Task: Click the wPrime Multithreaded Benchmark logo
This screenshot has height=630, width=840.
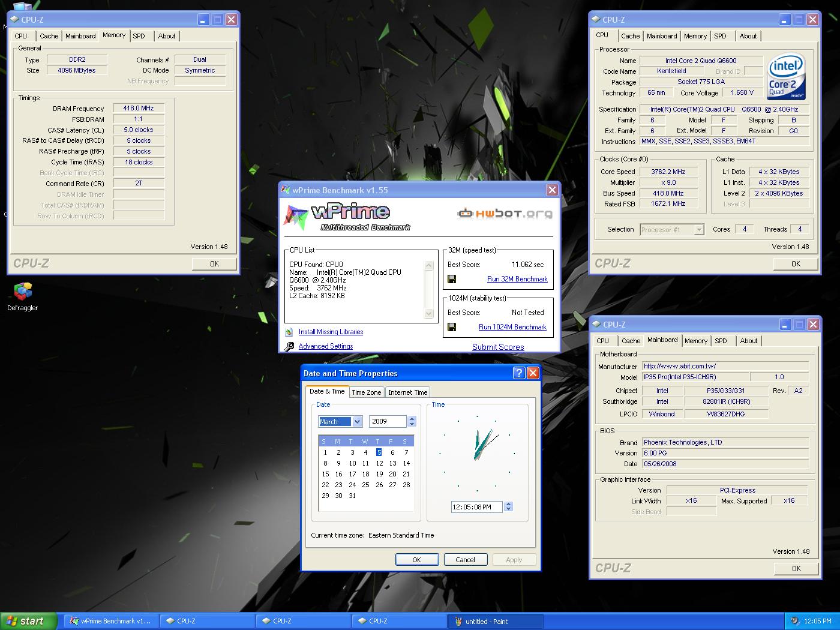Action: point(347,217)
